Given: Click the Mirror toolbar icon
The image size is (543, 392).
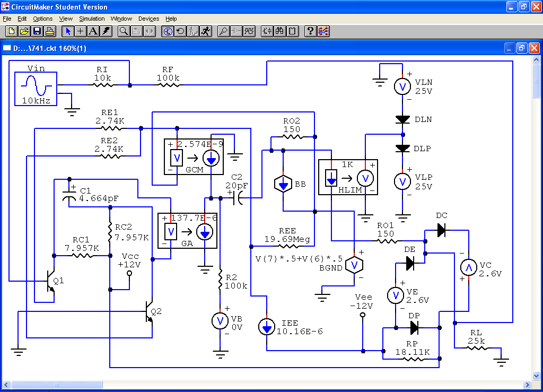Looking at the screenshot, I should (149, 31).
